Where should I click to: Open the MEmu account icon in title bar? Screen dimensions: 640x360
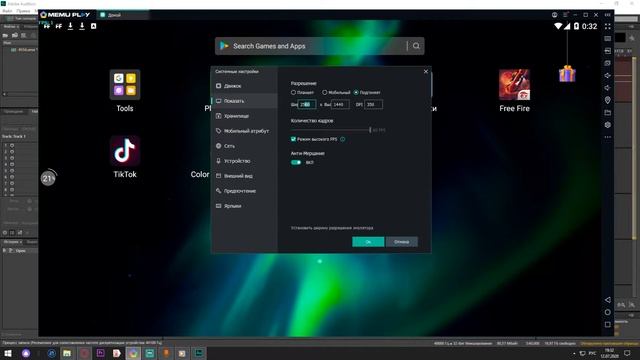(554, 15)
